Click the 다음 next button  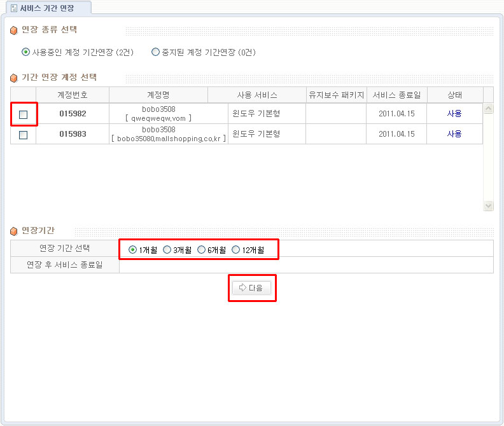coord(251,287)
